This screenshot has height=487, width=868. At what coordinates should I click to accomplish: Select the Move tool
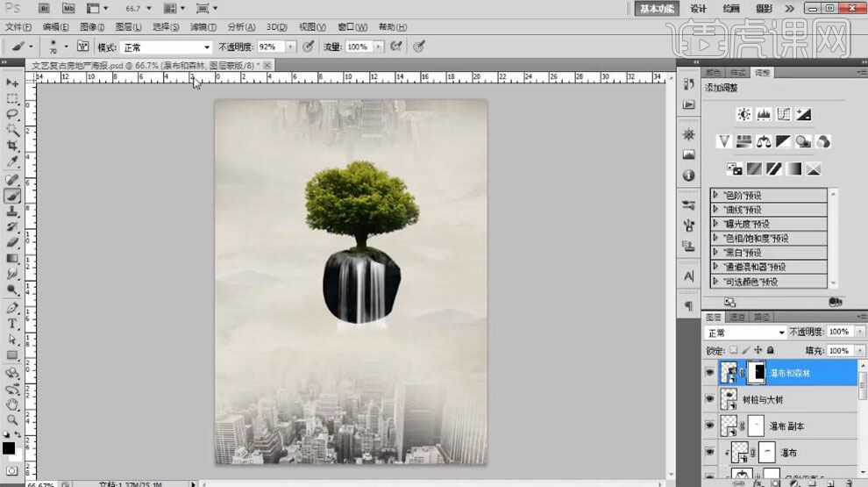12,82
